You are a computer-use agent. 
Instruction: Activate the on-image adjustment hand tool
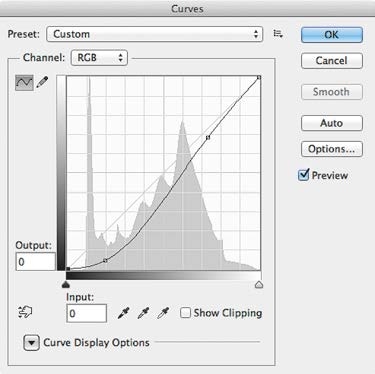25,312
